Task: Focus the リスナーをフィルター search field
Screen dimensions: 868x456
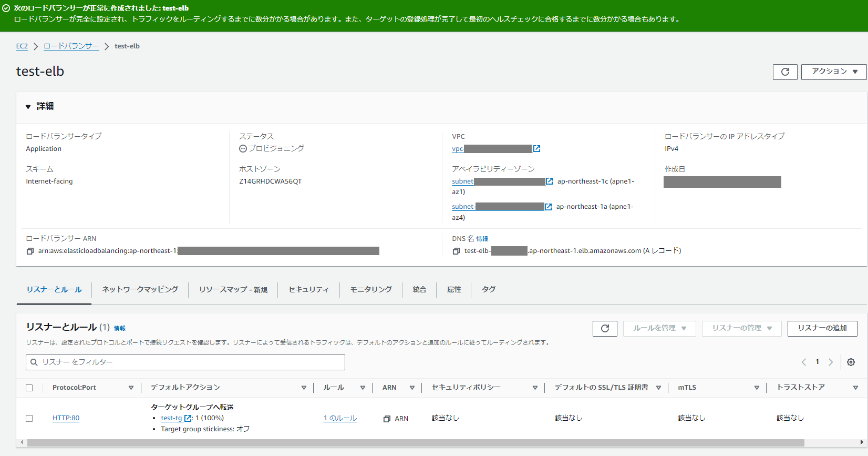Action: click(185, 362)
